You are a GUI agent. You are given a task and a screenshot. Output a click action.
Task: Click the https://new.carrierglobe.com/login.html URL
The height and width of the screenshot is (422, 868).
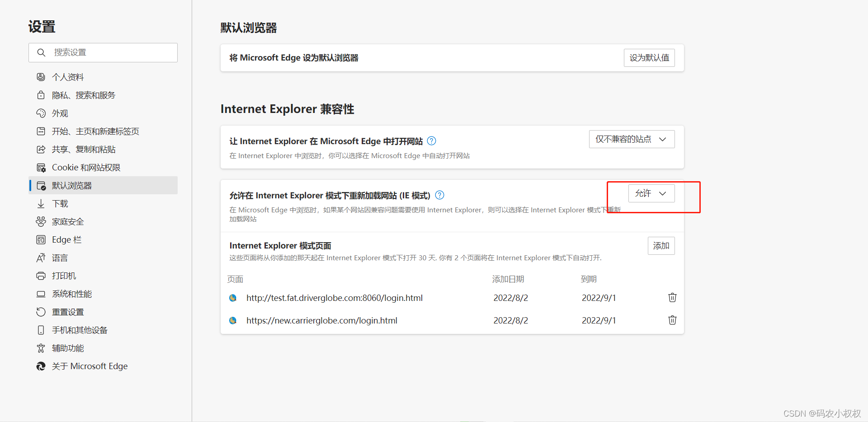pos(321,320)
